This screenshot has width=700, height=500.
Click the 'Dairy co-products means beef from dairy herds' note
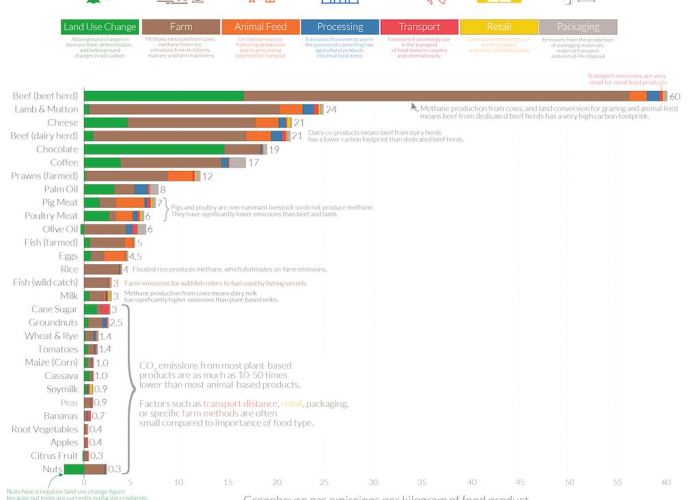(386, 136)
